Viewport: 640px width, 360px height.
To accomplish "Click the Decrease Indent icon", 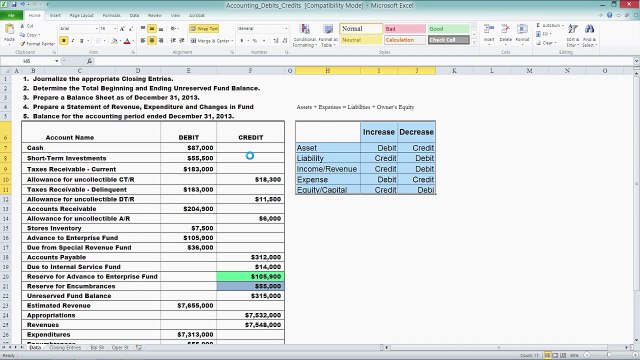I will click(173, 41).
